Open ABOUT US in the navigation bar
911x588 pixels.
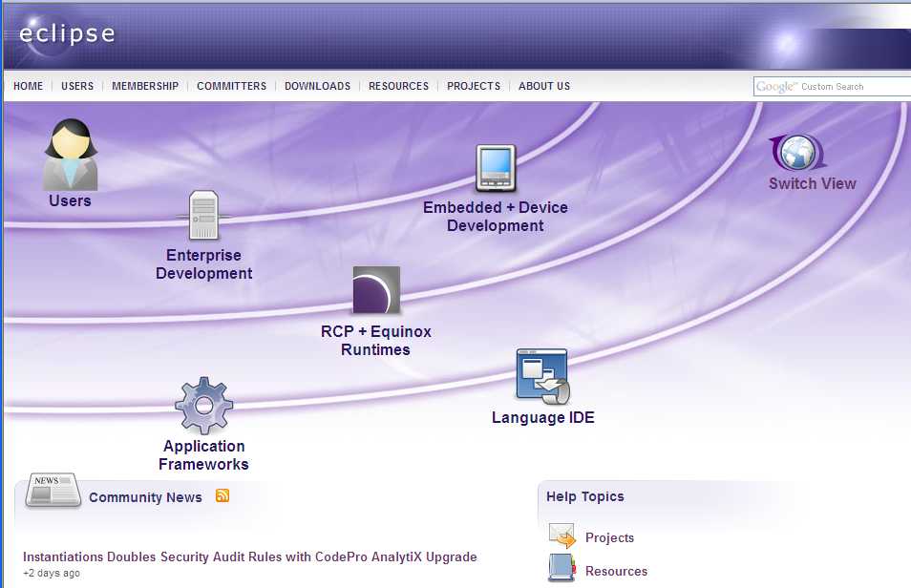pyautogui.click(x=544, y=86)
